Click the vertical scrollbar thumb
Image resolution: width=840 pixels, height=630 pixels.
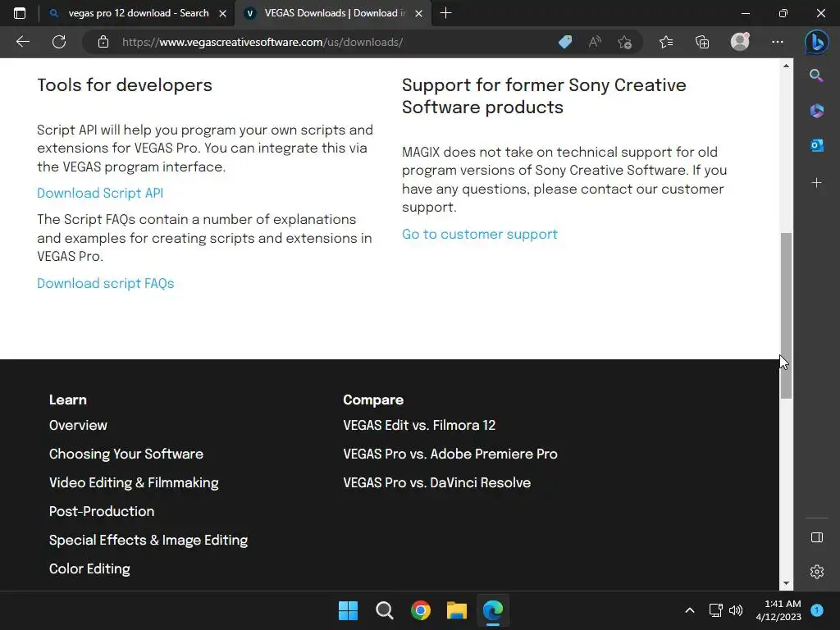(786, 316)
